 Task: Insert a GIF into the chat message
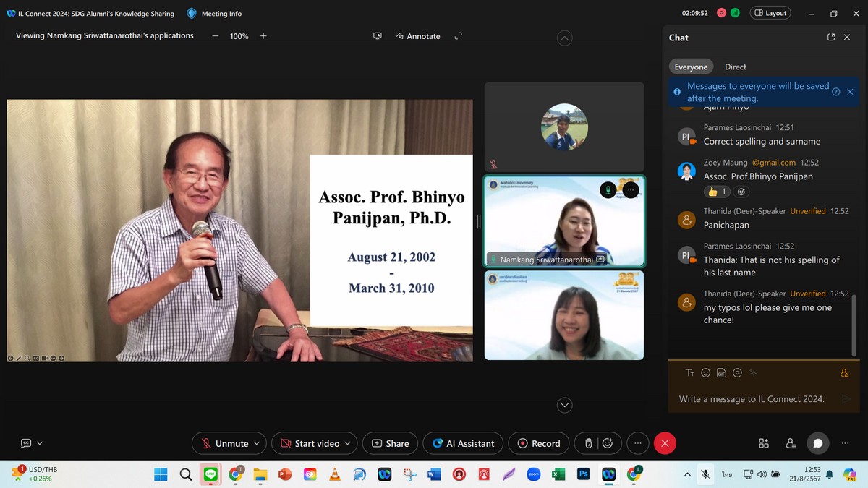(721, 373)
